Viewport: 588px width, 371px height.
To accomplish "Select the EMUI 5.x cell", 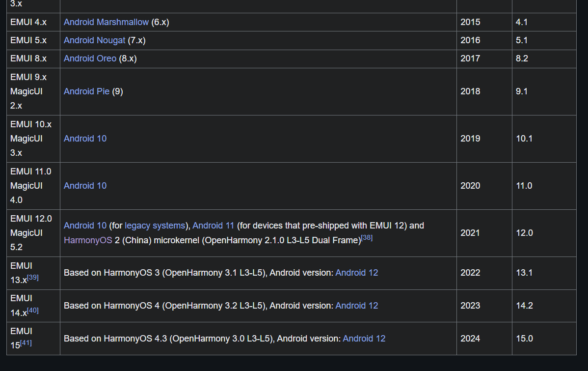I will (33, 41).
